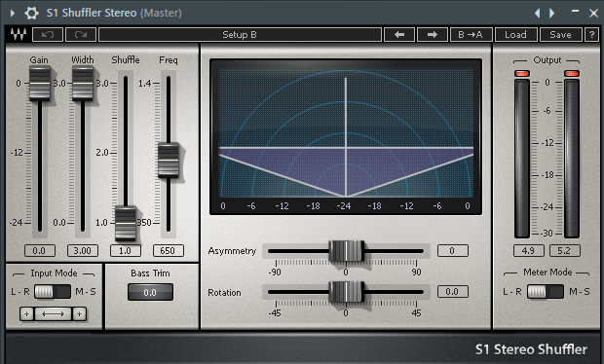Click the right plus button under Input Mode
The height and width of the screenshot is (364, 604).
click(79, 314)
